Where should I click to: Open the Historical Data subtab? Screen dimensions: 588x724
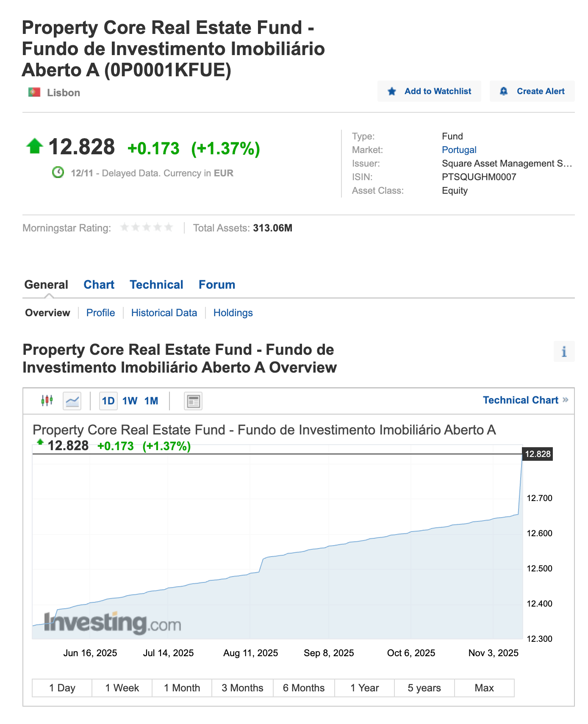click(x=164, y=313)
